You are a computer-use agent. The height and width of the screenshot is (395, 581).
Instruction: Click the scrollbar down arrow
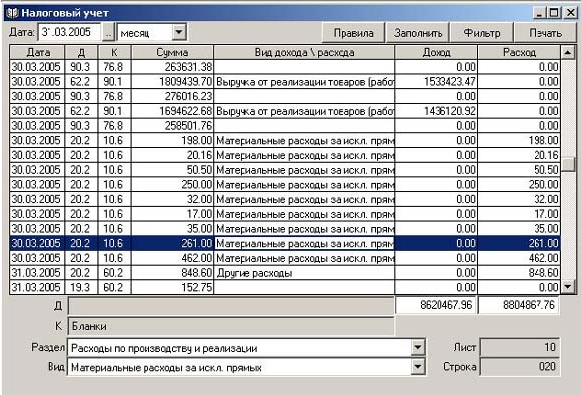[568, 286]
